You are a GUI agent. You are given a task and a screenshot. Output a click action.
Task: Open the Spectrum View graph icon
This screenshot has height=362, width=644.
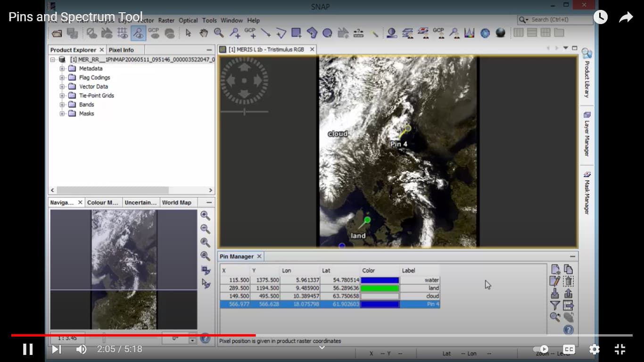click(470, 33)
